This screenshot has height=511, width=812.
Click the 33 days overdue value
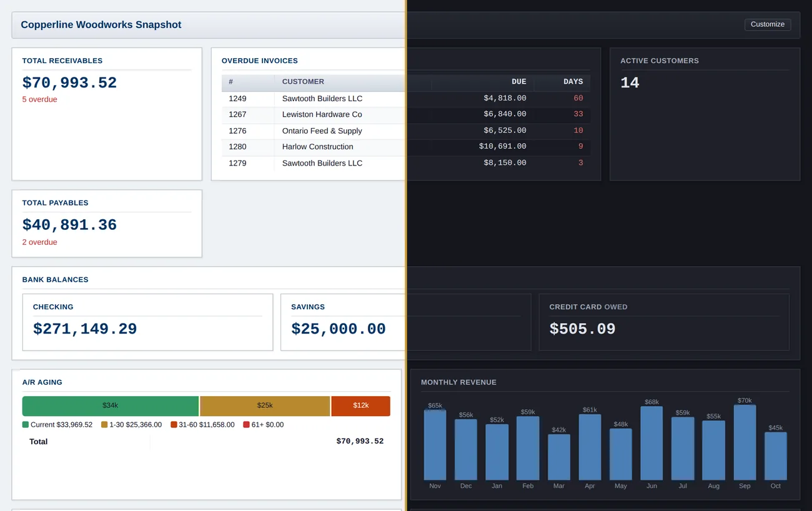click(x=578, y=114)
